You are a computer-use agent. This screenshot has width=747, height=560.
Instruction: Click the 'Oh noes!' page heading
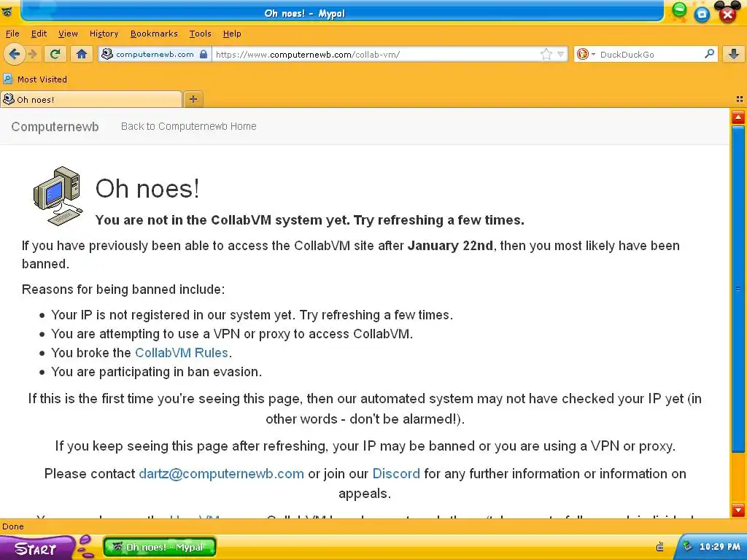pos(147,189)
